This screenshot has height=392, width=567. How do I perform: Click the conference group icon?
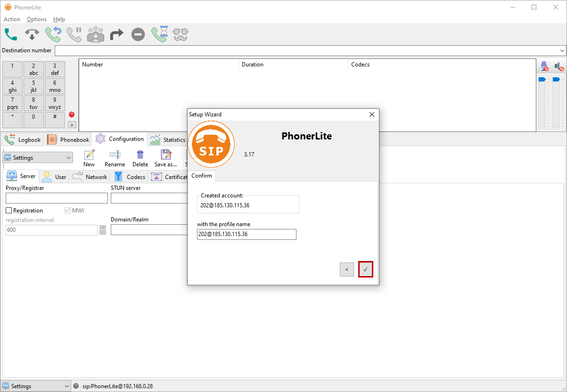(x=96, y=34)
